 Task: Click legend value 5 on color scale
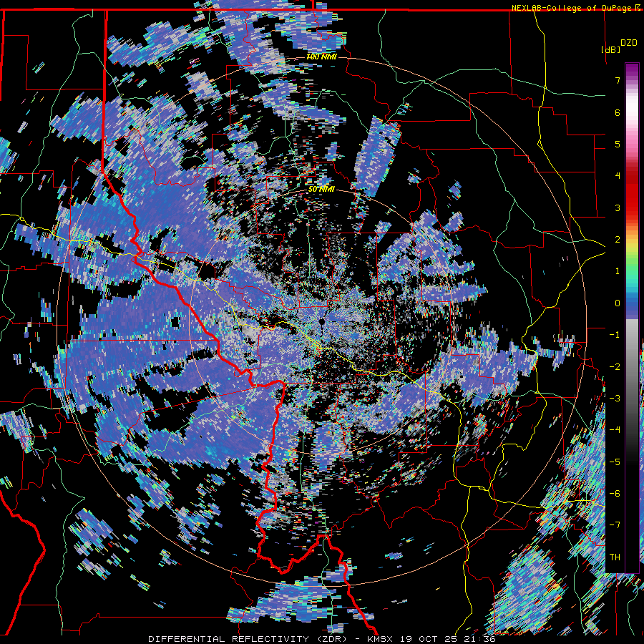(618, 144)
